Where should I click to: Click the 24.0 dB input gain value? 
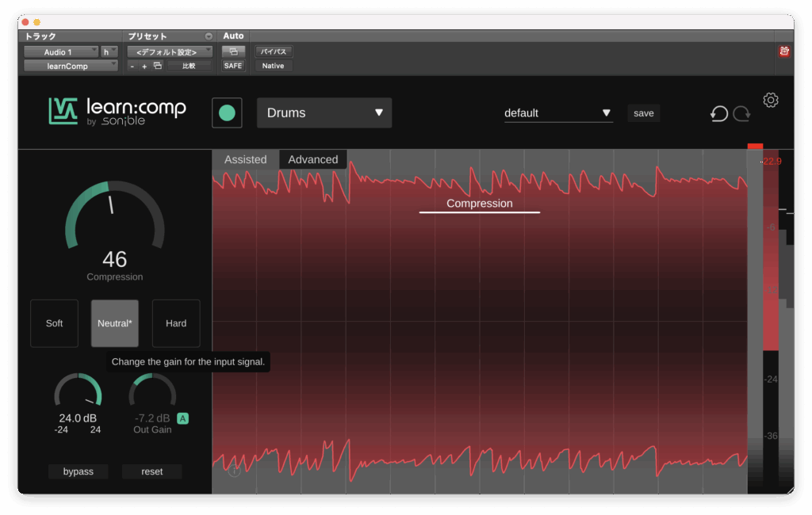pyautogui.click(x=78, y=418)
